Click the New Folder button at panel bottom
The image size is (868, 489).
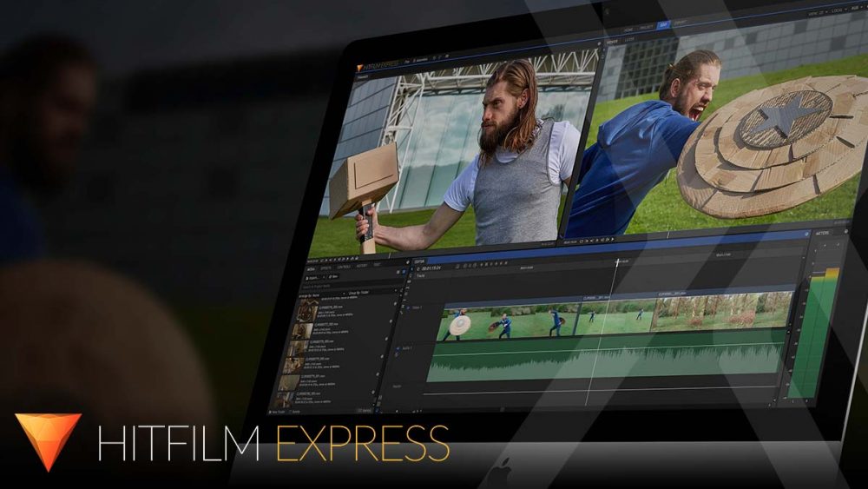coord(278,412)
